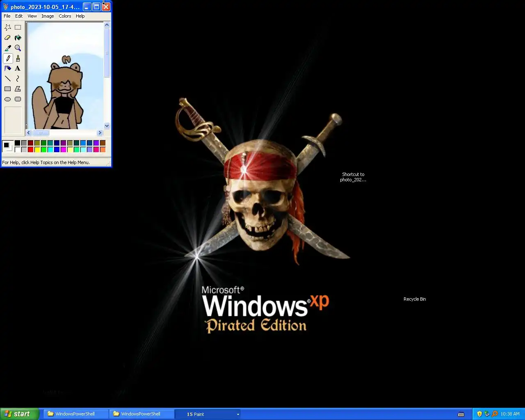Open the on-screen keyboard tray icon
Screen dimensions: 525x420
coord(461,414)
